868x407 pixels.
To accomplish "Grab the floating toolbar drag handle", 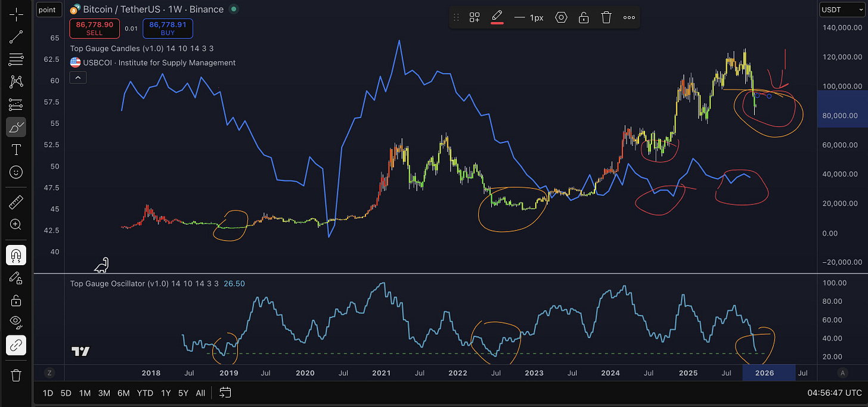I will 457,17.
